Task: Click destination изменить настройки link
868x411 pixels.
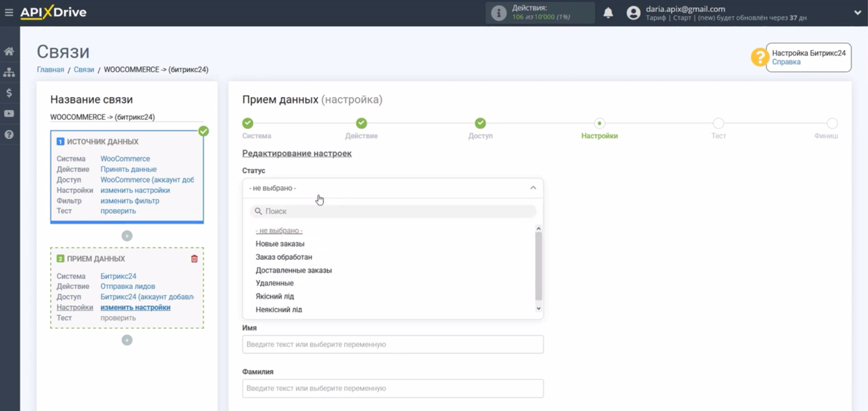Action: (x=135, y=308)
